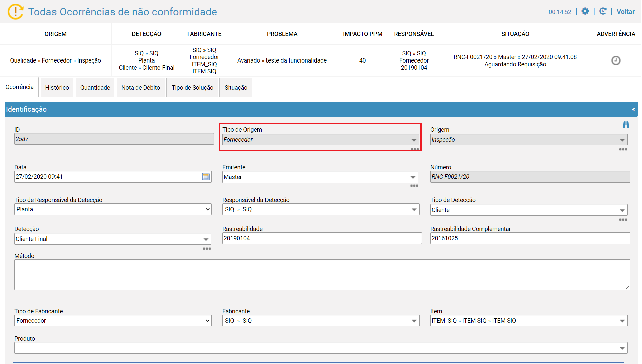642x364 pixels.
Task: Click the DETECÇÃO column header
Action: click(146, 34)
